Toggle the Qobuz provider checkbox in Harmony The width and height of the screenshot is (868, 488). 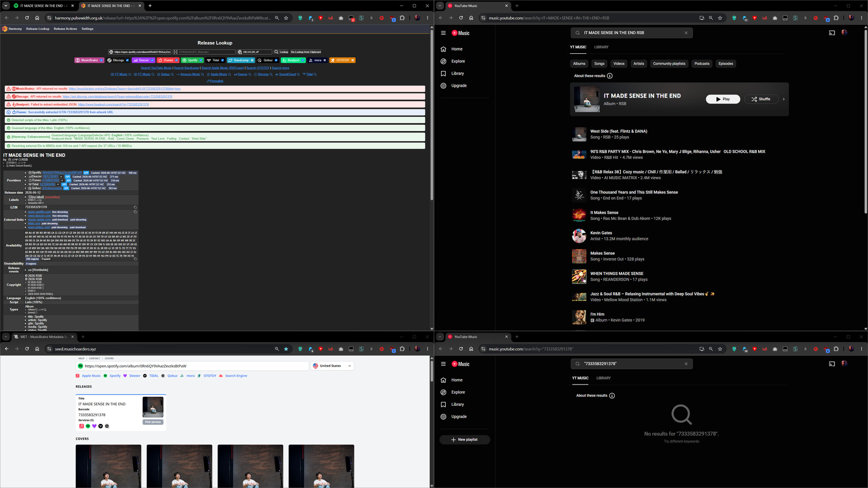tap(276, 60)
